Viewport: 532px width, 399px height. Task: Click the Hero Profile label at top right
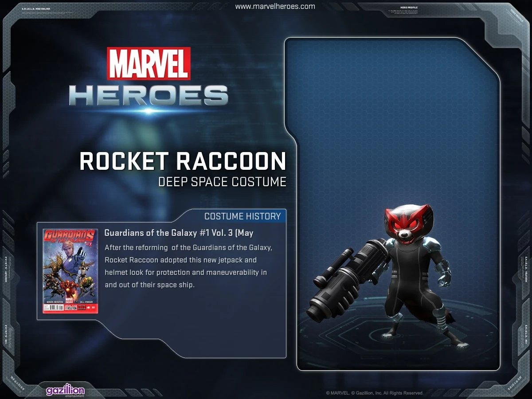click(x=409, y=8)
